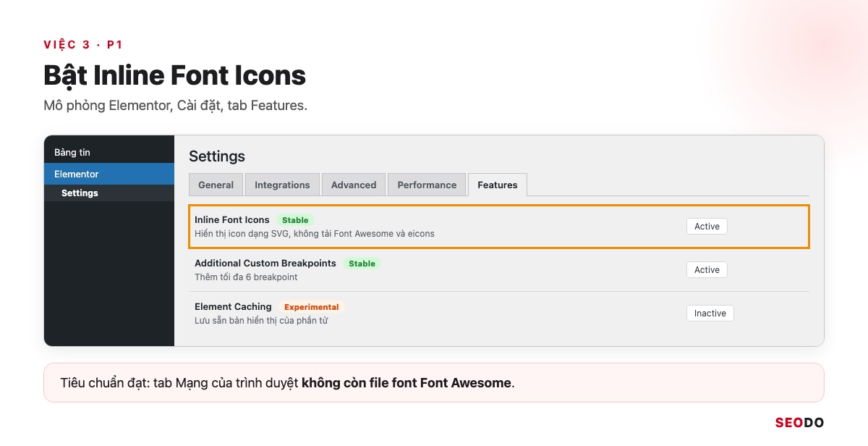
Task: Select Elementor in the sidebar menu
Action: 109,174
